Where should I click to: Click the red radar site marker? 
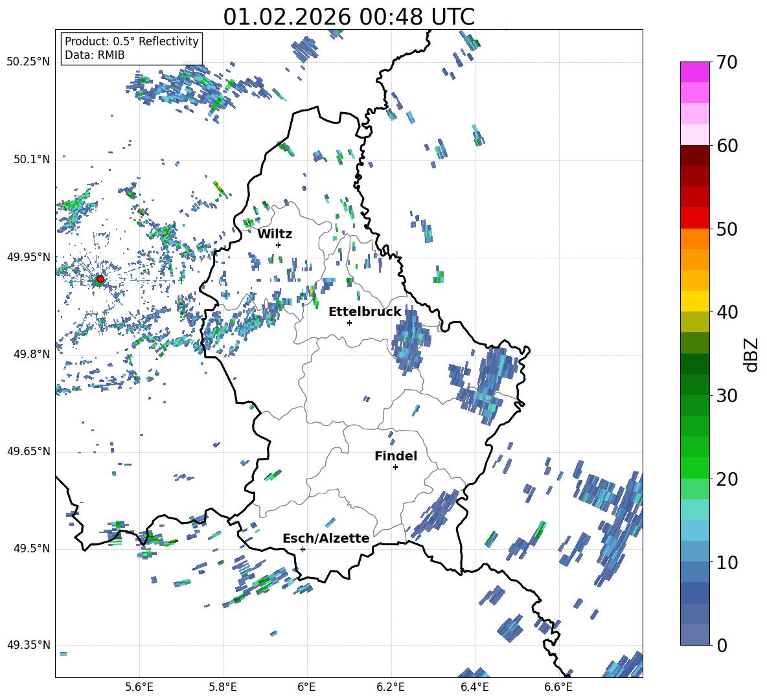point(100,279)
